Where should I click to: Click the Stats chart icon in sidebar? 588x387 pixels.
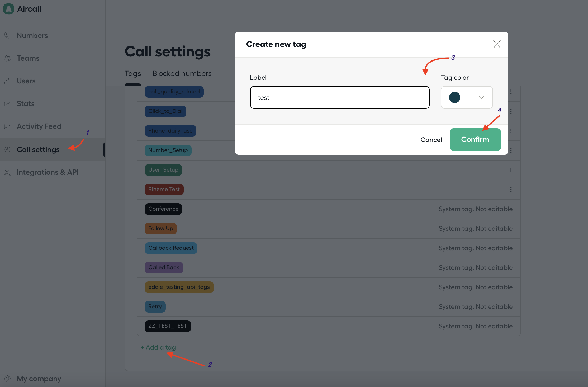[7, 103]
